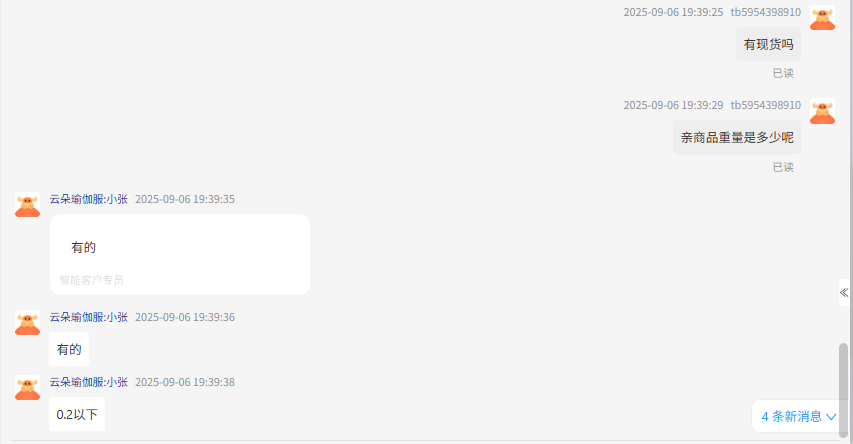Open sender name 云朵瑜伽服:小张 at 19:39:35

pos(89,199)
